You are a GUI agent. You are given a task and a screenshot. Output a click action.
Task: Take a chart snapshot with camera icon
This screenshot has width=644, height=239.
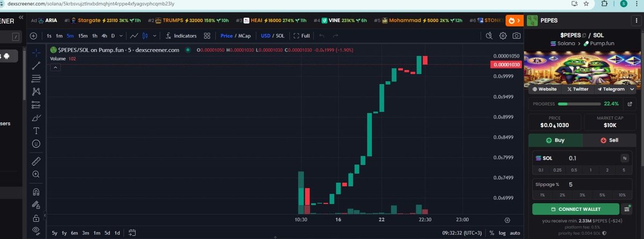coord(516,36)
